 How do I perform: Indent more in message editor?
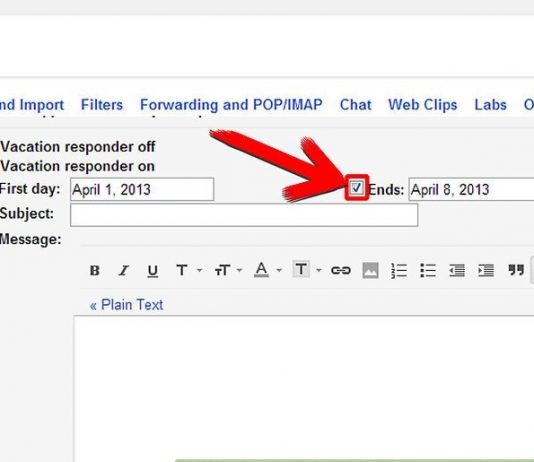click(x=486, y=271)
